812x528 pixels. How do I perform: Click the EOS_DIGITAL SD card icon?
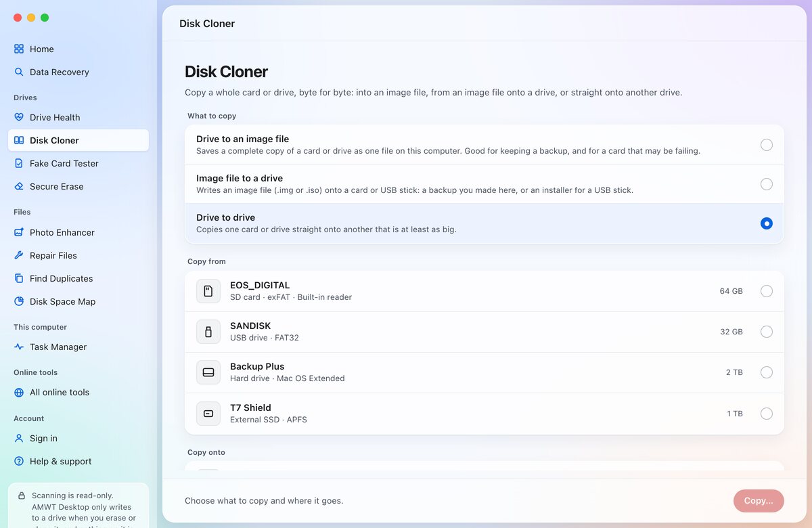208,291
